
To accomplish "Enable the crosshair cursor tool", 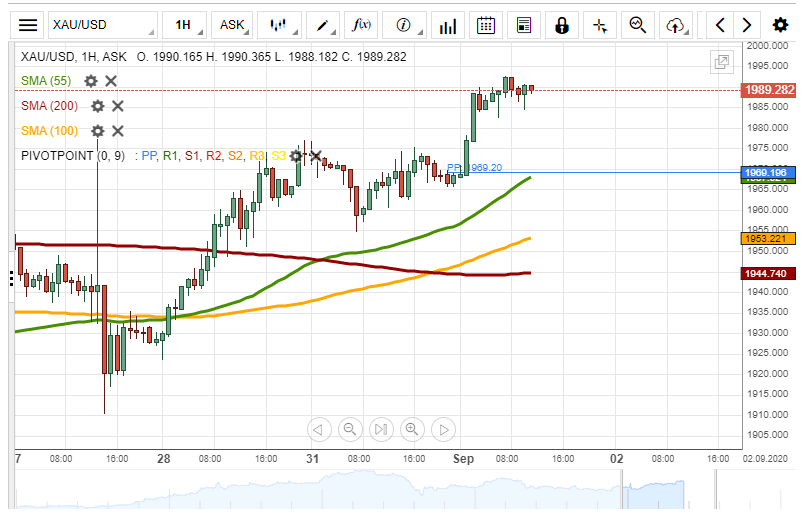I will click(x=599, y=25).
